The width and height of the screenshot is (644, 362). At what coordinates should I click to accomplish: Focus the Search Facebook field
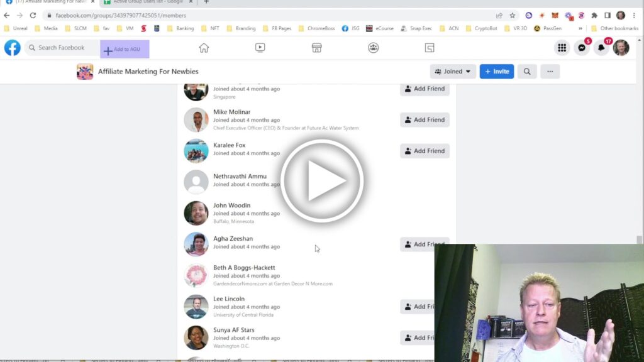(62, 48)
